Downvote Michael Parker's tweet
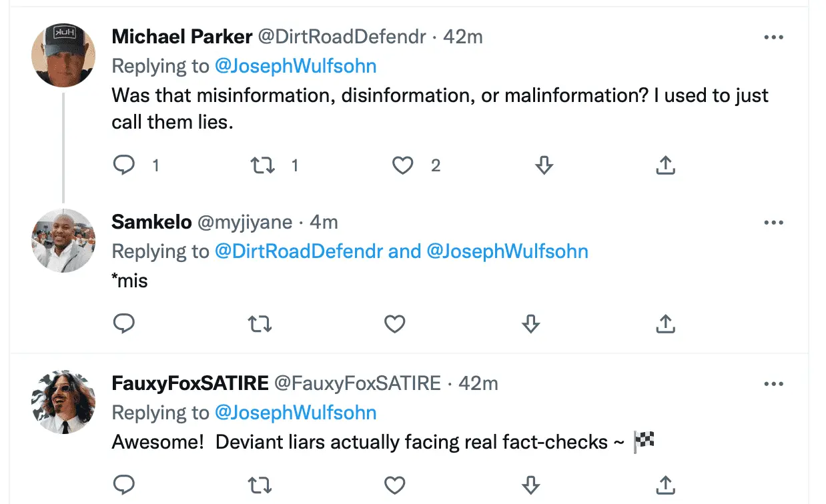The height and width of the screenshot is (504, 826). [x=544, y=165]
